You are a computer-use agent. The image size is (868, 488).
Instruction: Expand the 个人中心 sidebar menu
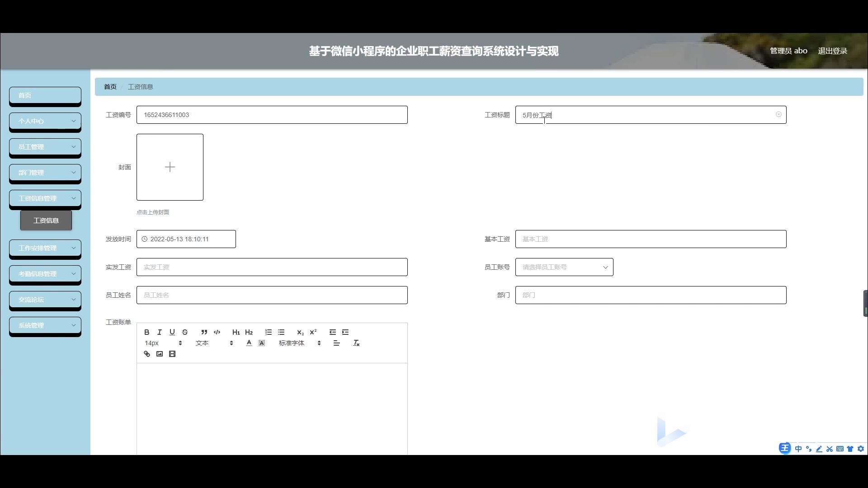[45, 121]
